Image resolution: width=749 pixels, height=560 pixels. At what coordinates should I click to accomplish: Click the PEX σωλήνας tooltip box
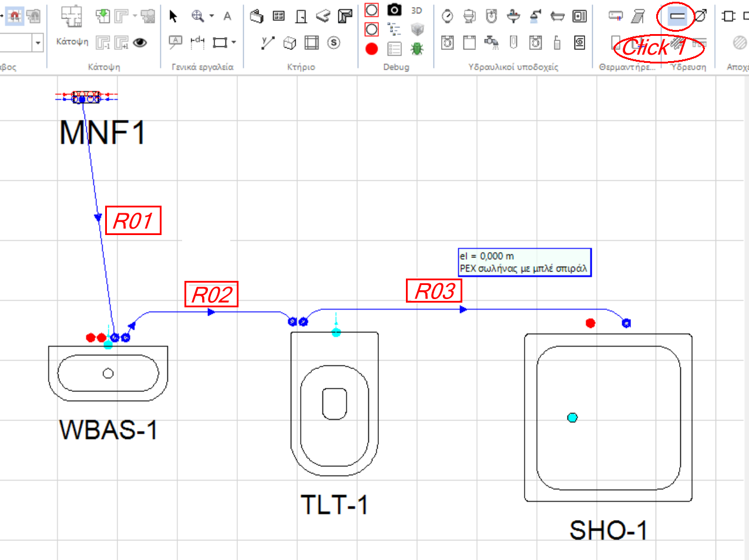(x=524, y=263)
